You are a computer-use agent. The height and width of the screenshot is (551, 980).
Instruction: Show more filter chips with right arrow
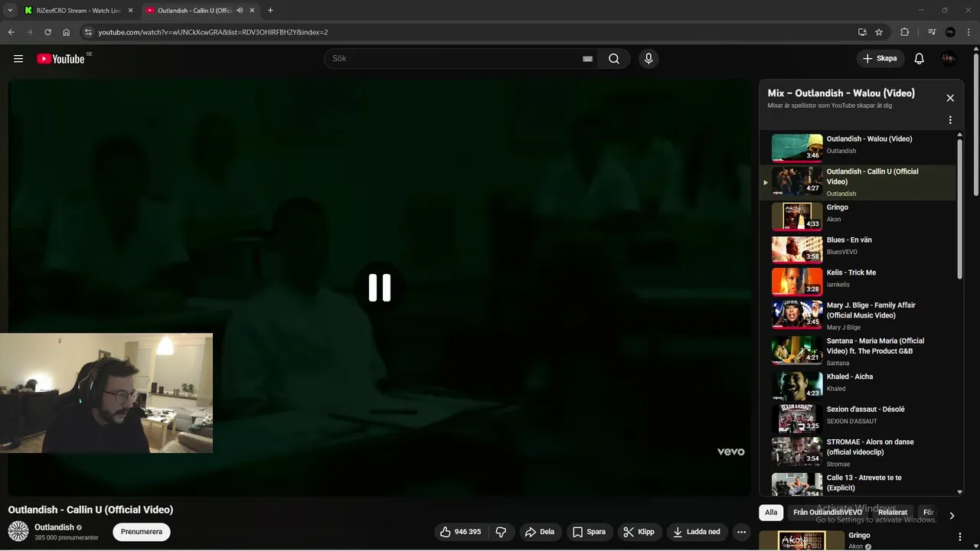coord(952,515)
